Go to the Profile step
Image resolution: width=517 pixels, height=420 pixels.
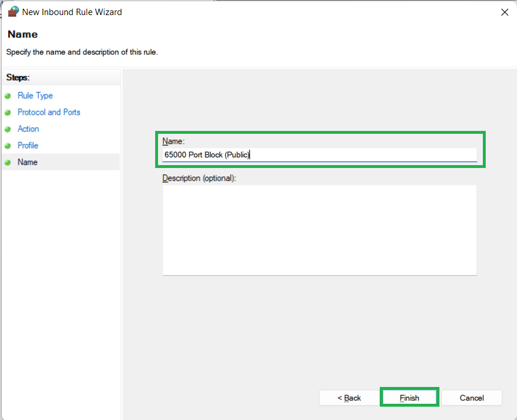pyautogui.click(x=28, y=145)
